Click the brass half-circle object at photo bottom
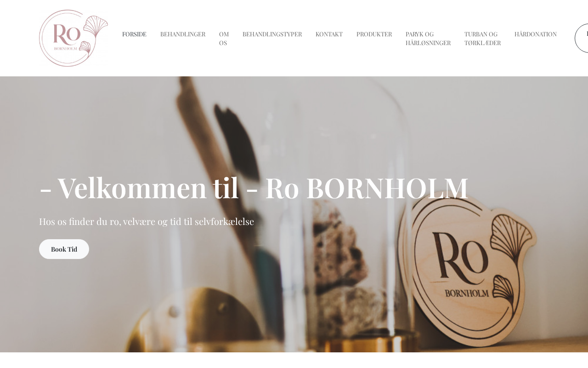588x368 pixels. point(202,322)
